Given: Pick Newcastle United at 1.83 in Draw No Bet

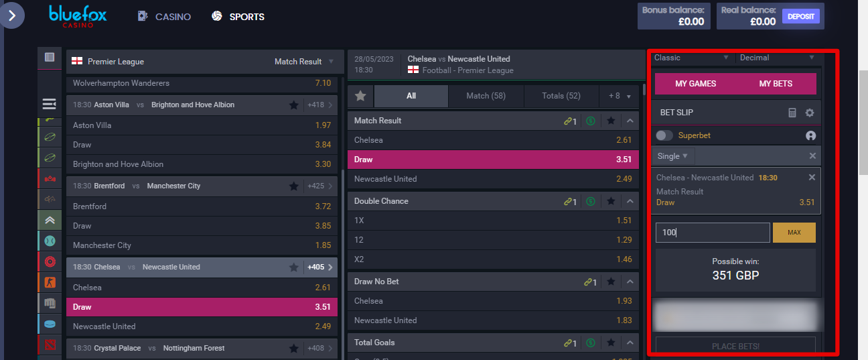Looking at the screenshot, I should (493, 320).
